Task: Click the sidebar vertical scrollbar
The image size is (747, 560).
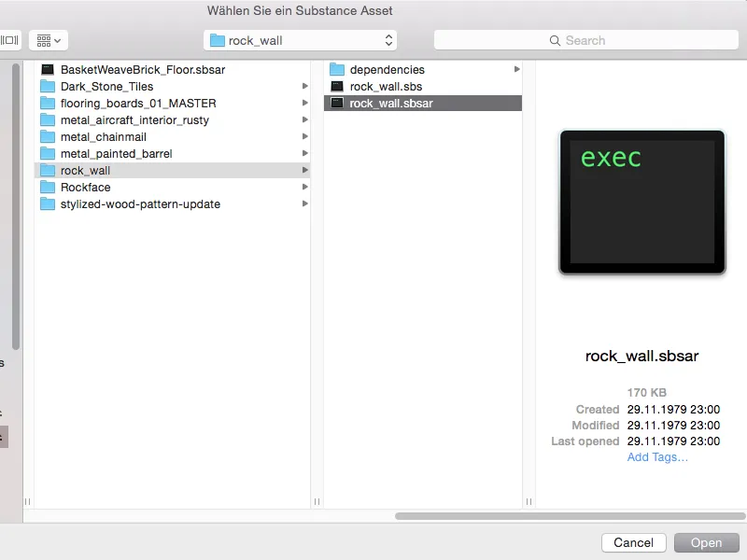Action: (x=16, y=207)
